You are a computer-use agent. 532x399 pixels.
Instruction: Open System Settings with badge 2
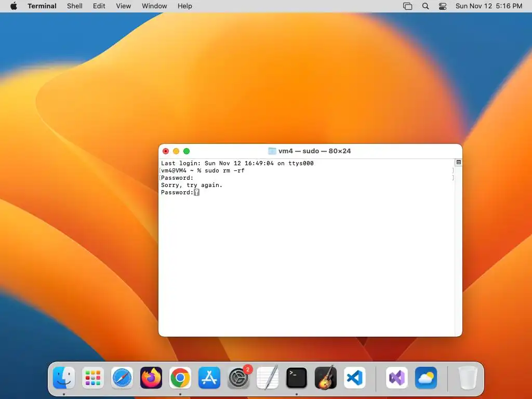click(238, 378)
